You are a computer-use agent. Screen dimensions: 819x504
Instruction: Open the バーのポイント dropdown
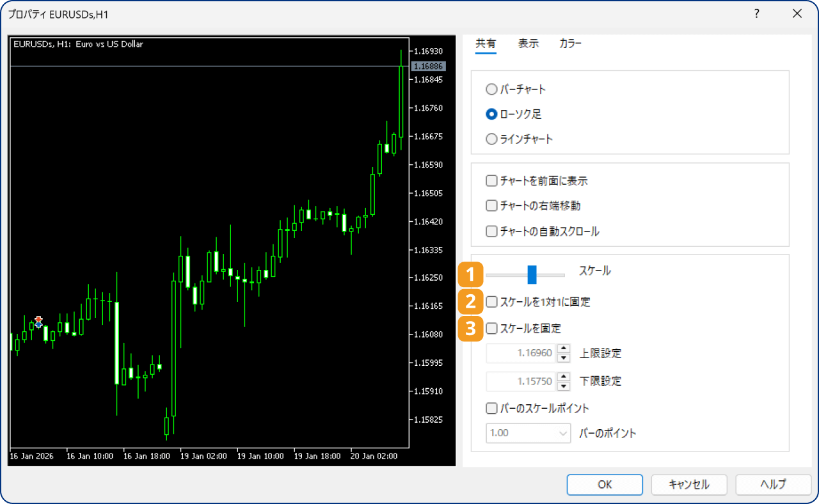point(529,433)
